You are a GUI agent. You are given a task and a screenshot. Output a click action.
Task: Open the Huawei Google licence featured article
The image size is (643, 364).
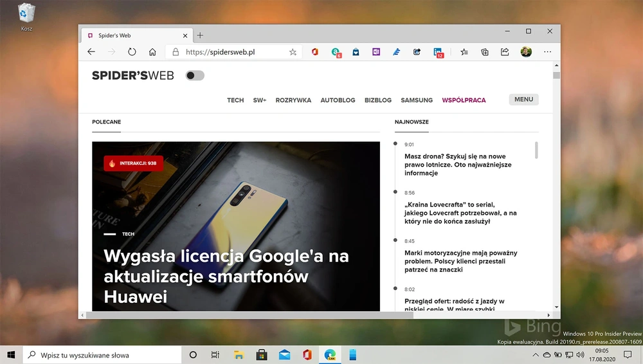click(x=226, y=276)
